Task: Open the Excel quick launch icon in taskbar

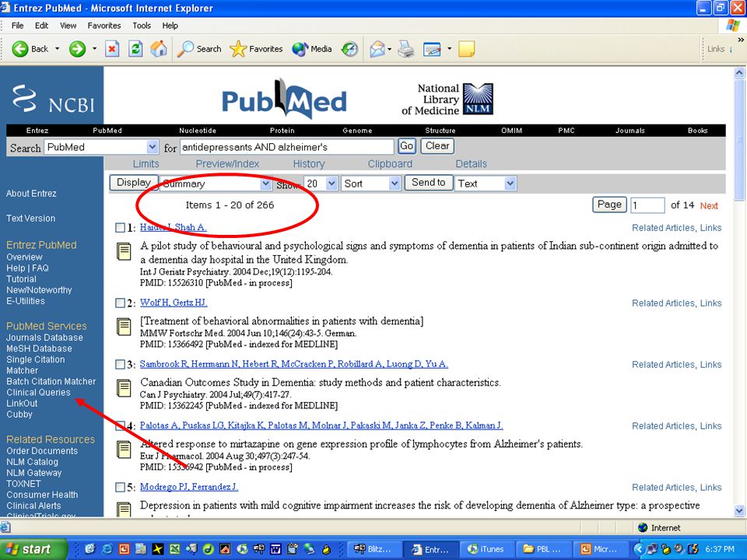Action: coord(174,549)
